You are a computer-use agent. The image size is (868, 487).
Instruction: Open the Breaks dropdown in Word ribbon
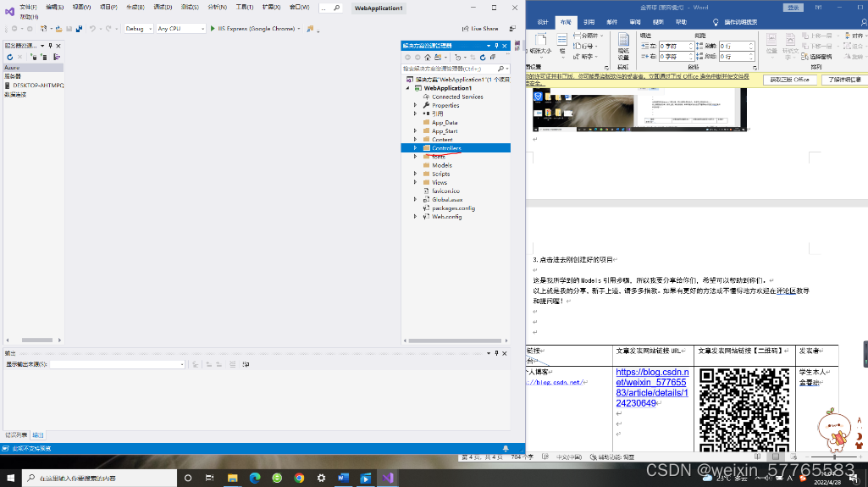tap(589, 36)
